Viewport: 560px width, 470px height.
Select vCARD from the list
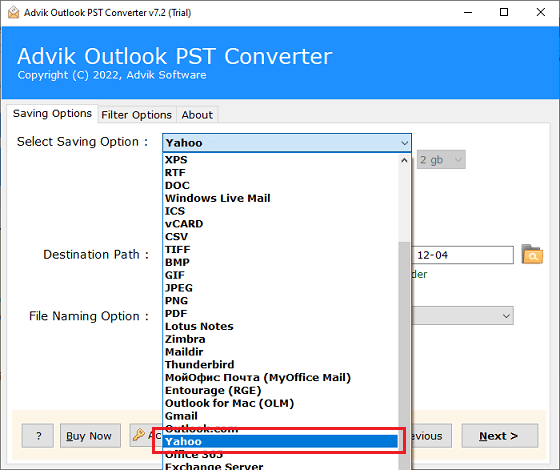click(x=280, y=224)
